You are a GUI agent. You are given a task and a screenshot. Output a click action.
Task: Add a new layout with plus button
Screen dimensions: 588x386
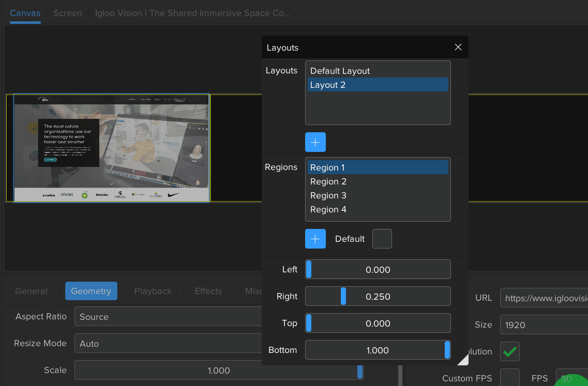[315, 142]
